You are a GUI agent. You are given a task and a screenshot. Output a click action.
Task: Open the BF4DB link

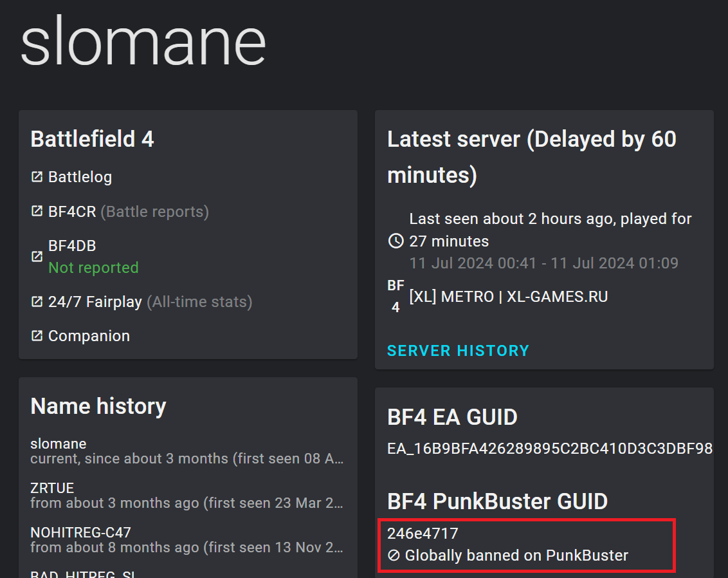72,246
